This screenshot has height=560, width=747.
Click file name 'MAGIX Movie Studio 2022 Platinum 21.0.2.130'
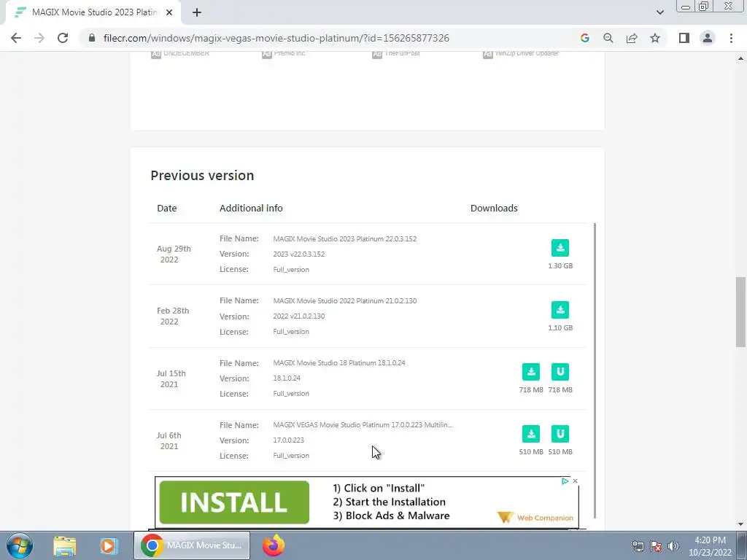[344, 300]
